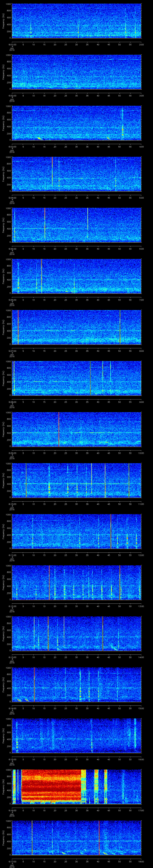Click the 6:10:00 start time label
The width and height of the screenshot is (153, 868).
(x=12, y=504)
